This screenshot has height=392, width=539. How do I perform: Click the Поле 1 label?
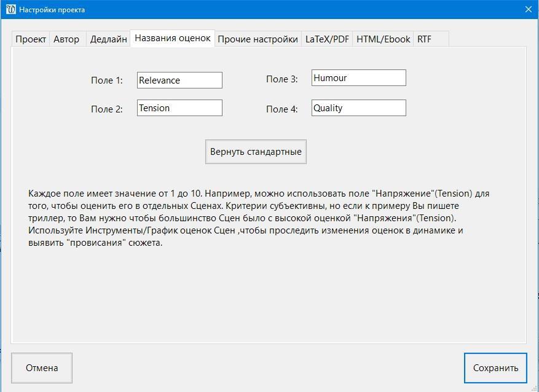pyautogui.click(x=106, y=80)
